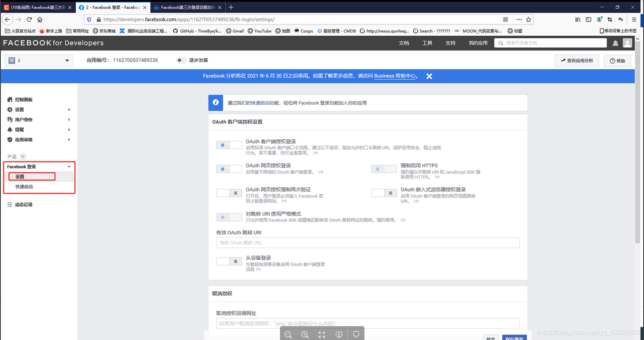Toggle the browser sidebar icon
The width and height of the screenshot is (644, 340).
589,19
